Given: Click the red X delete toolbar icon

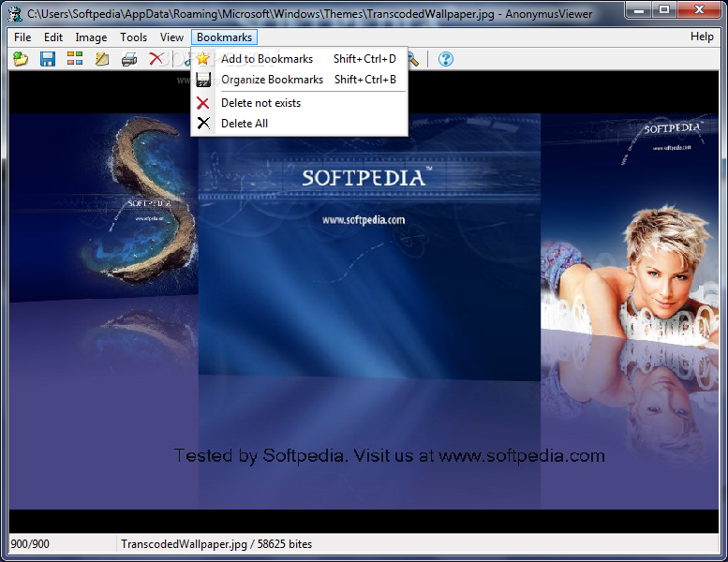Looking at the screenshot, I should click(156, 59).
